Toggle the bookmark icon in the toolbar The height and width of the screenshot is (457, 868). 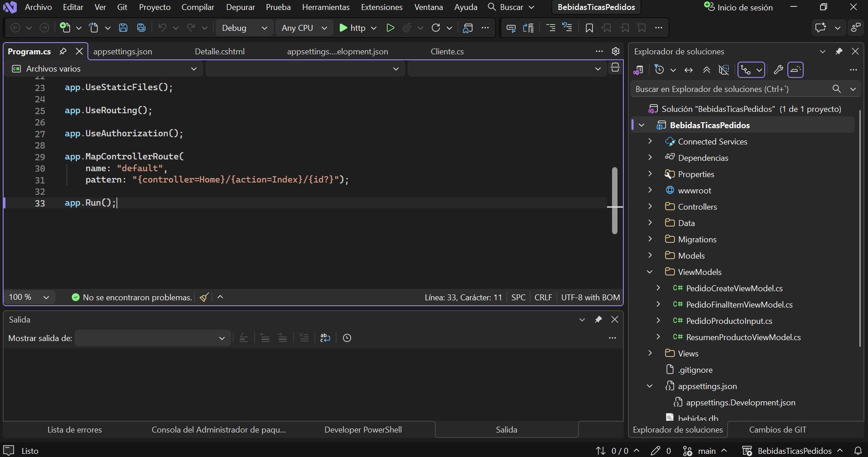[x=589, y=28]
